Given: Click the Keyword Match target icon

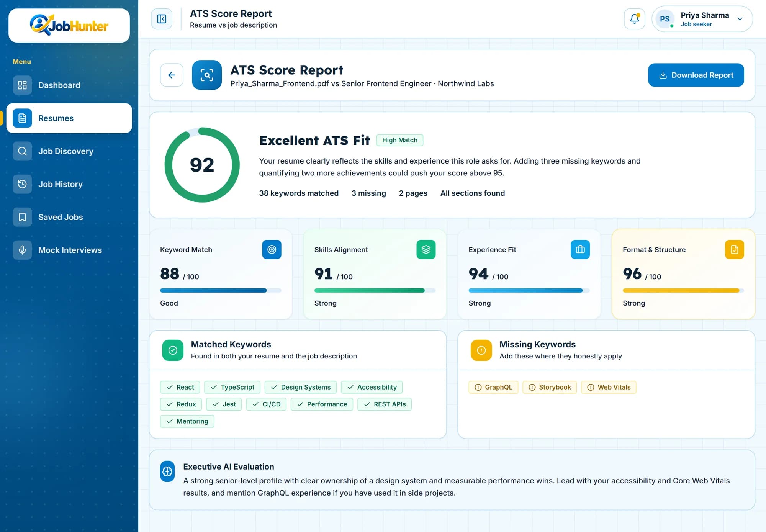Looking at the screenshot, I should click(272, 249).
